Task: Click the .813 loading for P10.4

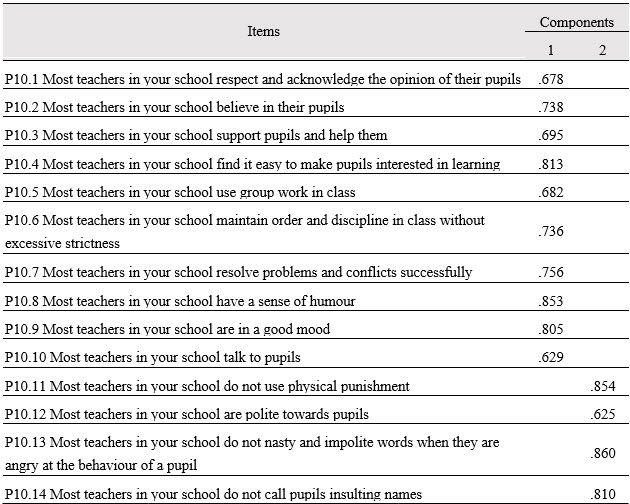Action: tap(551, 164)
